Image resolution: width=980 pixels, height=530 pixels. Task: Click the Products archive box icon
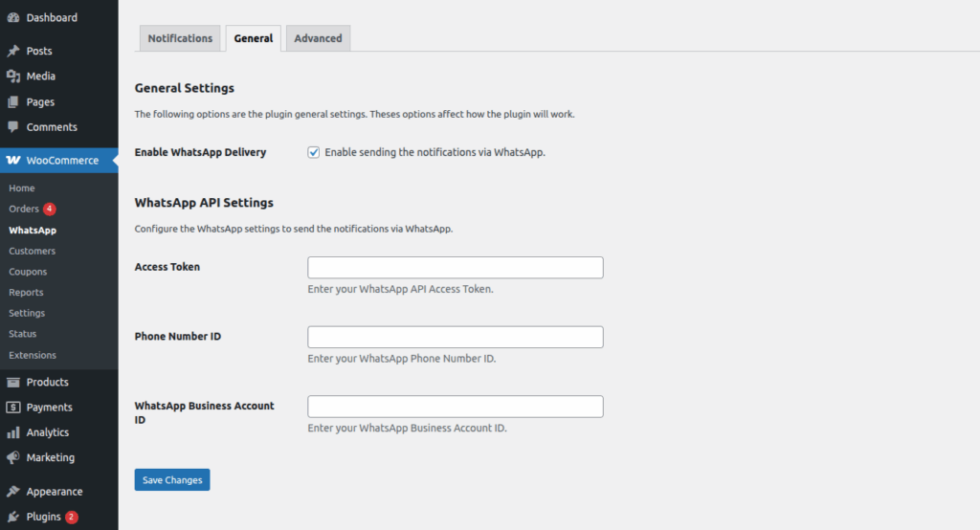tap(13, 382)
